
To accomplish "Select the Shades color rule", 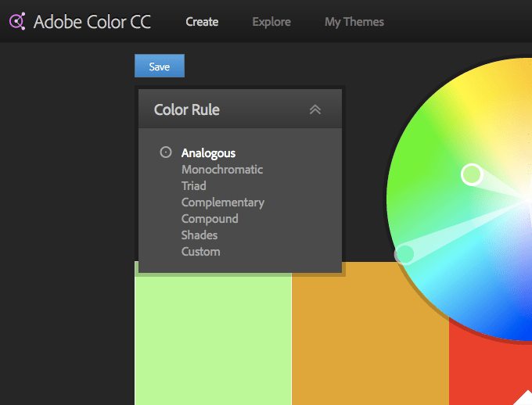I will pos(199,235).
